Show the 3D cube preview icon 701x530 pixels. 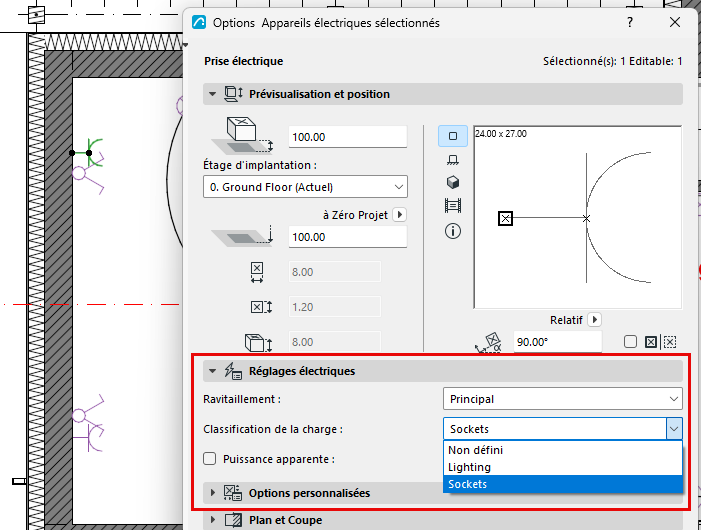tap(452, 182)
